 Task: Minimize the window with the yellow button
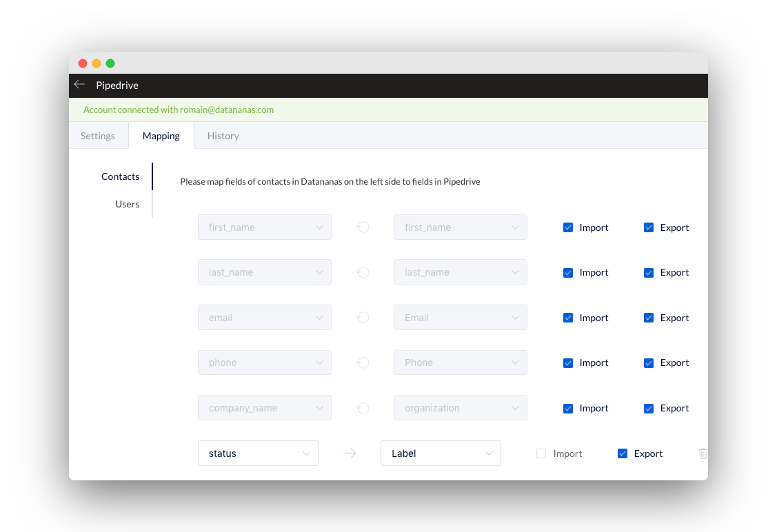click(97, 63)
